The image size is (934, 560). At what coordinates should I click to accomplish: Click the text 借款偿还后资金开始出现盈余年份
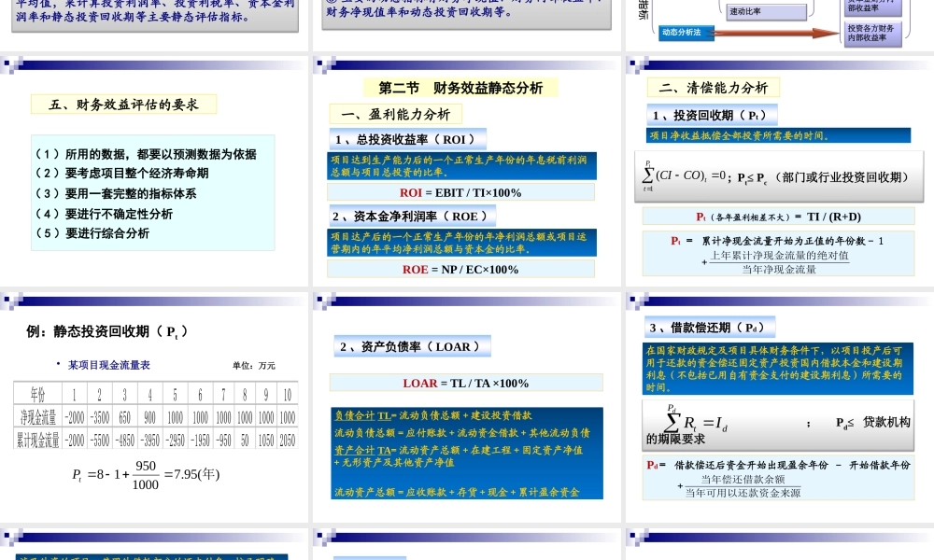[751, 466]
